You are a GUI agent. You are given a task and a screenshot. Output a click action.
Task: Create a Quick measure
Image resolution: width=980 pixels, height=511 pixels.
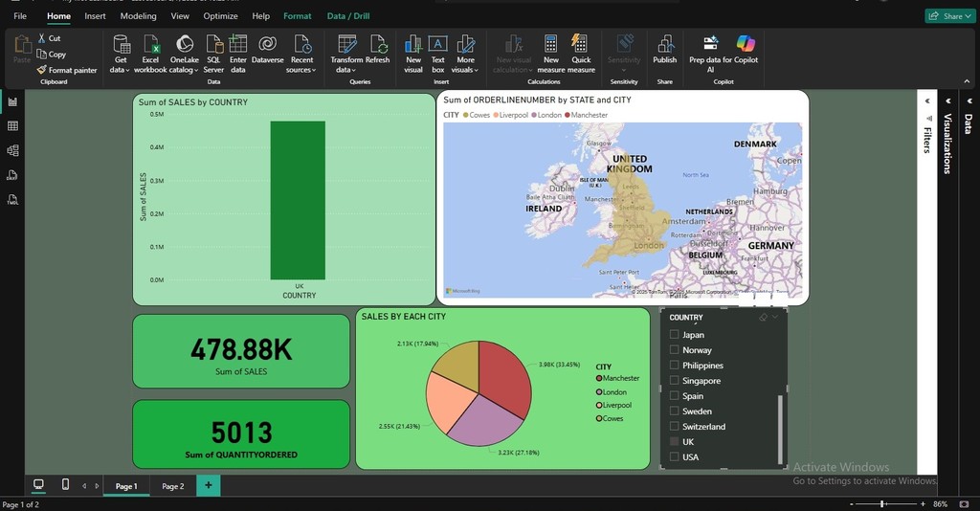[581, 55]
